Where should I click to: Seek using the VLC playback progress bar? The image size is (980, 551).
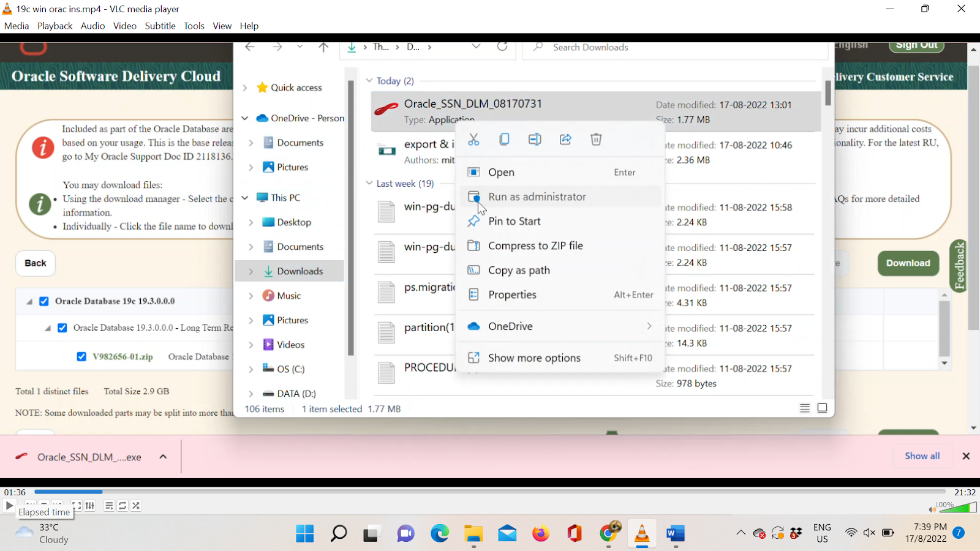[x=490, y=492]
